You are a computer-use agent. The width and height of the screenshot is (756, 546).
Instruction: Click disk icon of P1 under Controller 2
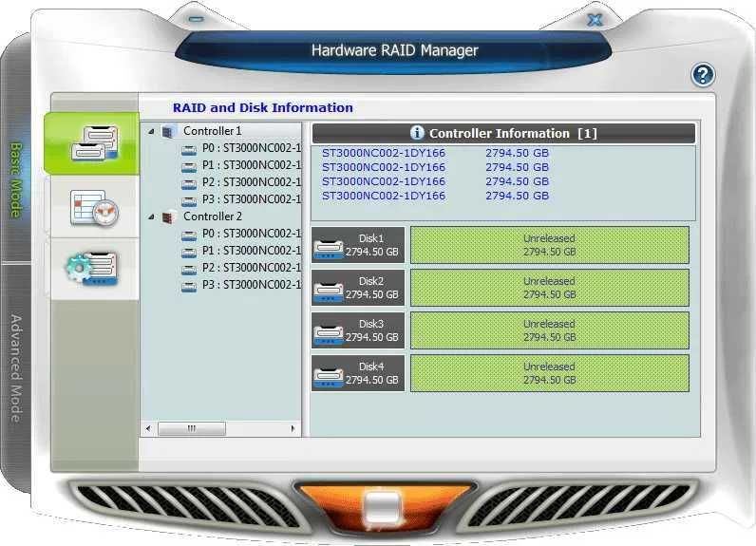point(189,252)
